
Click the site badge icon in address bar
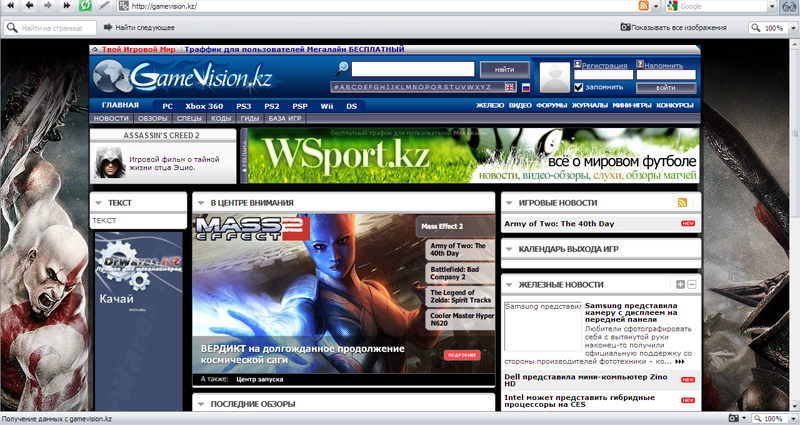coord(123,6)
